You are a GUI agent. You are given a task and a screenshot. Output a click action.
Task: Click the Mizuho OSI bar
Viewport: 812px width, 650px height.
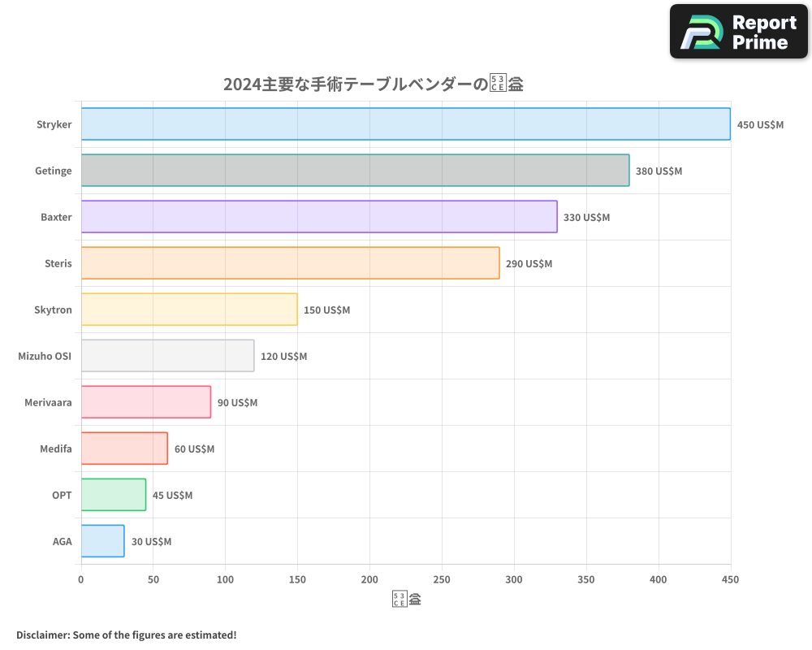pyautogui.click(x=166, y=356)
